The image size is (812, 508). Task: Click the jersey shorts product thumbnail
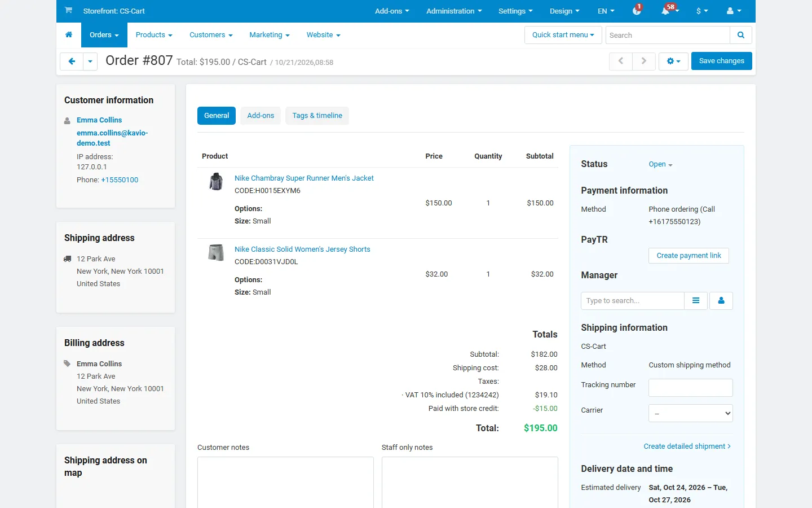(216, 252)
